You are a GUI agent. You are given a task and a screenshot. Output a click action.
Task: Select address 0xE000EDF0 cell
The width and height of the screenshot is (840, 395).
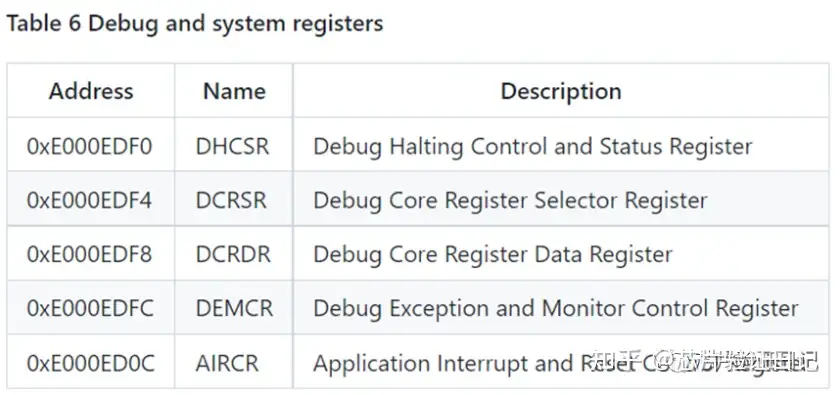(x=89, y=147)
